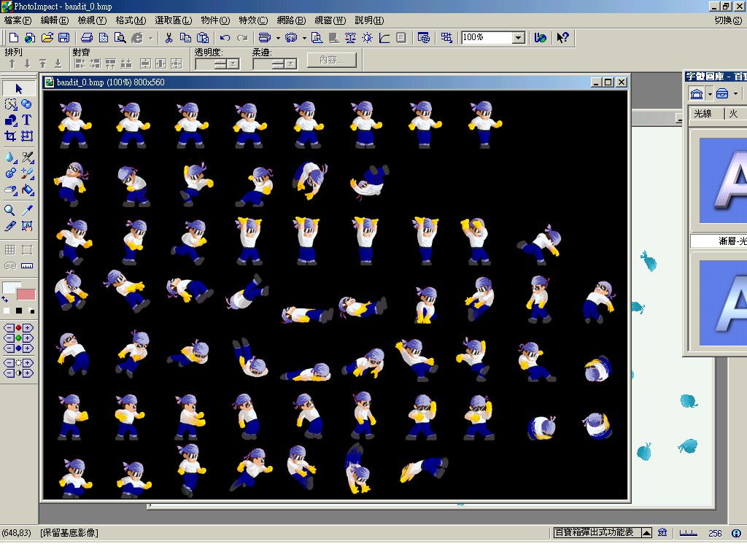Adjust brightness and contrast sun icon
The image size is (747, 560).
coord(368,38)
